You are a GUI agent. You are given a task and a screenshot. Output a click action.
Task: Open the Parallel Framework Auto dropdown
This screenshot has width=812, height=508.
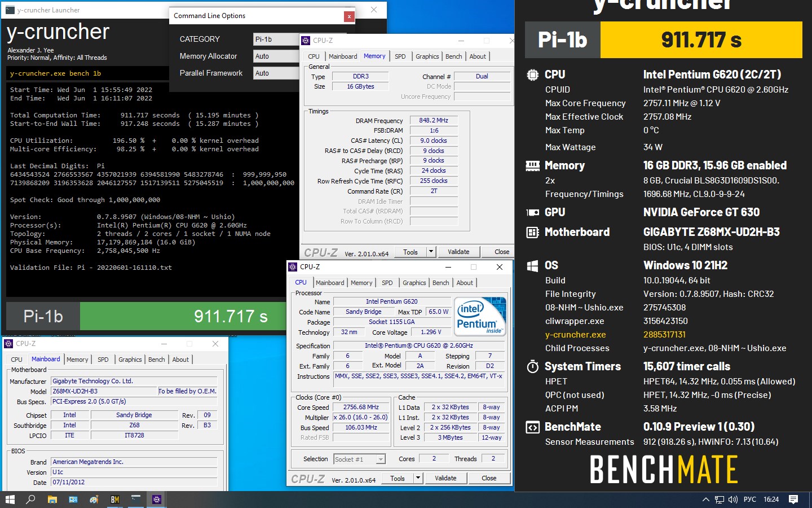[276, 73]
